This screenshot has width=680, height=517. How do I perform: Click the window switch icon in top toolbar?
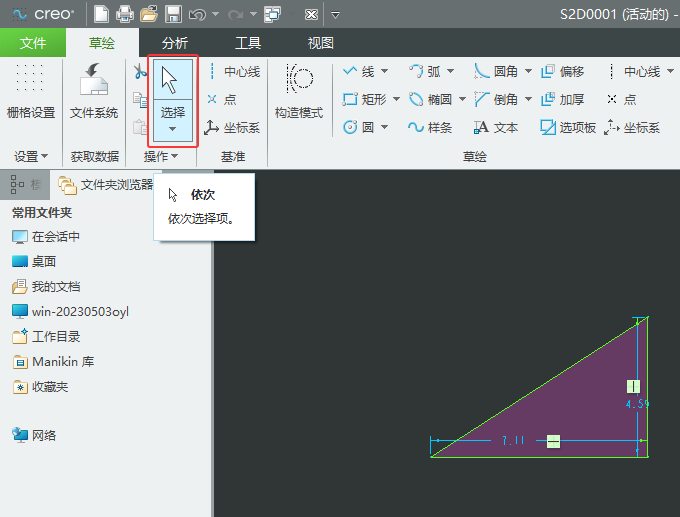pyautogui.click(x=273, y=14)
